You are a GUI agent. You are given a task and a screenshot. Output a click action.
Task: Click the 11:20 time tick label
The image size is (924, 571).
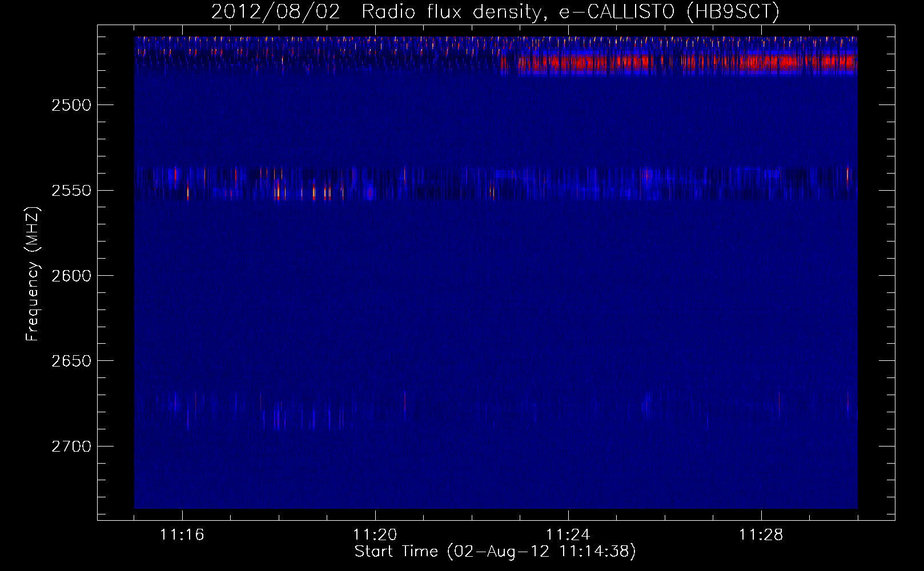click(x=375, y=535)
